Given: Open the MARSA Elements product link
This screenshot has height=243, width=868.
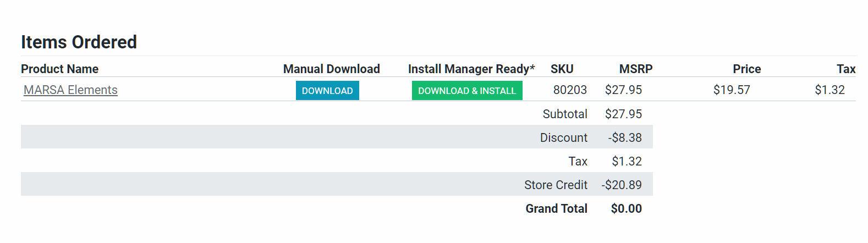Looking at the screenshot, I should [x=70, y=90].
